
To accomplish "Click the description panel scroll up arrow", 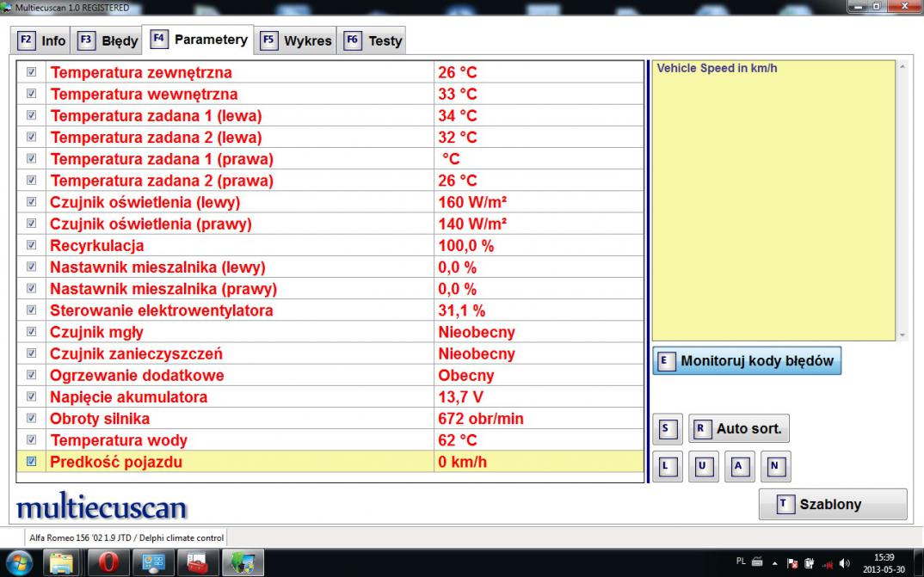I will click(902, 66).
